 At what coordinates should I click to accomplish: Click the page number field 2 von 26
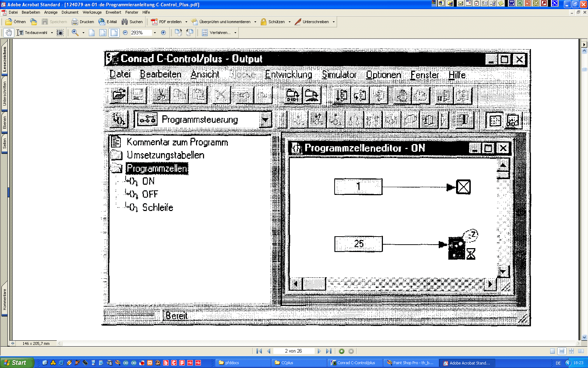pyautogui.click(x=293, y=351)
